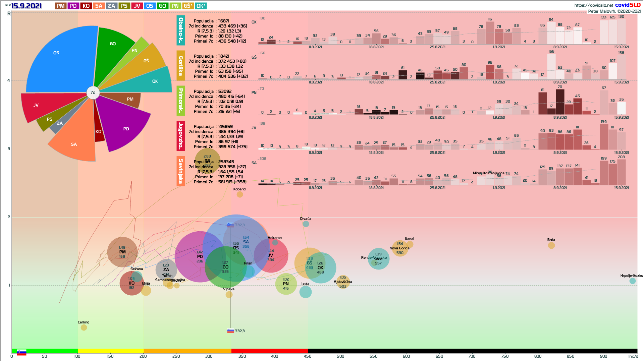644x362 pixels.
Task: Select the Hrpelje-Kozina bubble
Action: tap(632, 281)
